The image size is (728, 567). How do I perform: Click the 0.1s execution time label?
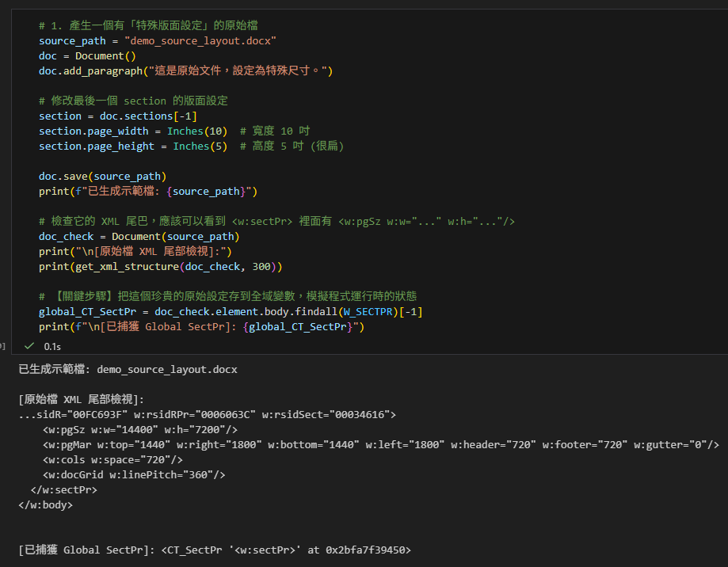(x=52, y=346)
